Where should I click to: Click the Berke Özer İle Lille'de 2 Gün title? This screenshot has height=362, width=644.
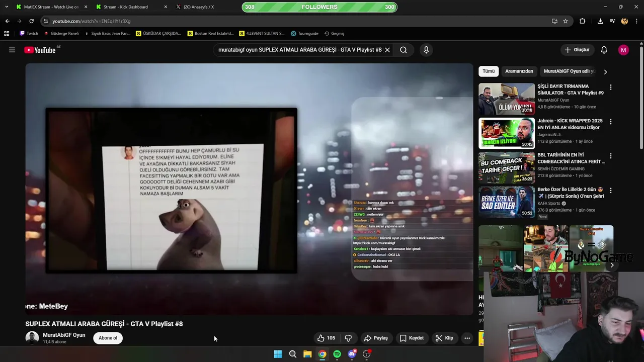571,193
